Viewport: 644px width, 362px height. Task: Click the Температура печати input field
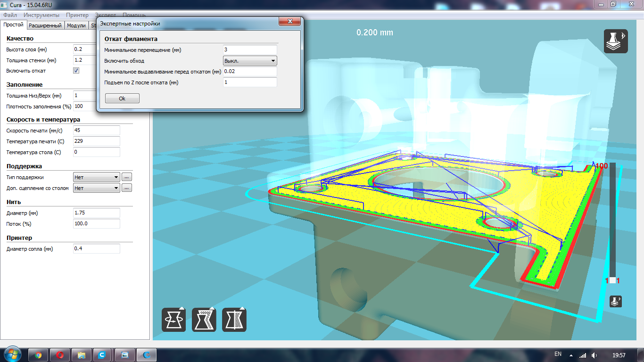(x=97, y=141)
